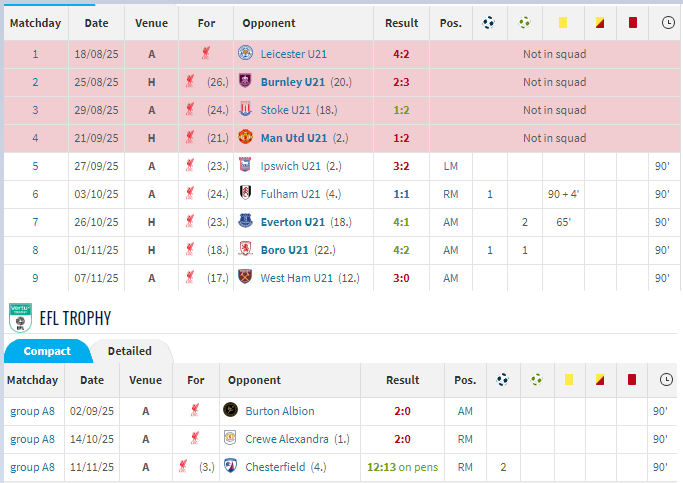Open the Fulham U21 opponent link
683x483 pixels.
tap(290, 194)
